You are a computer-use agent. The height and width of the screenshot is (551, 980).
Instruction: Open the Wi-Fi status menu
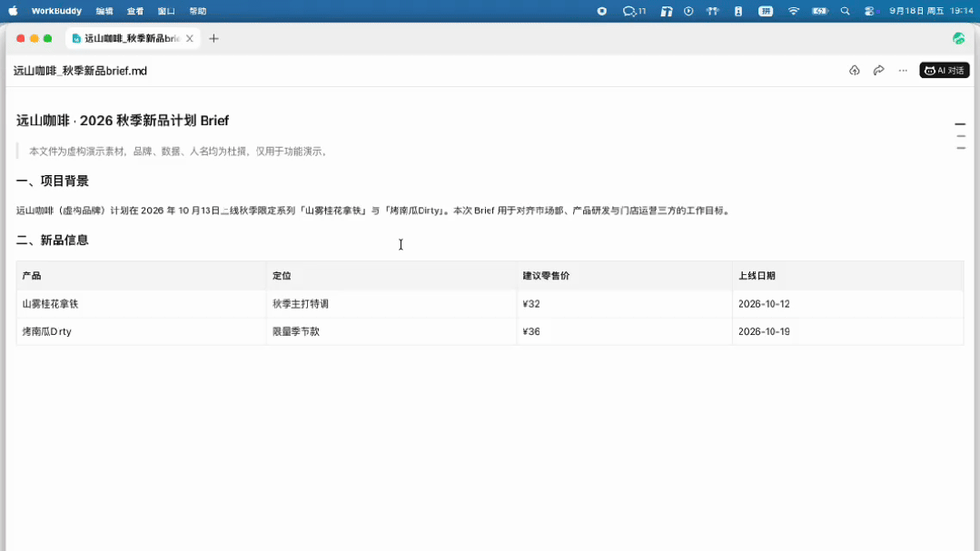tap(793, 11)
